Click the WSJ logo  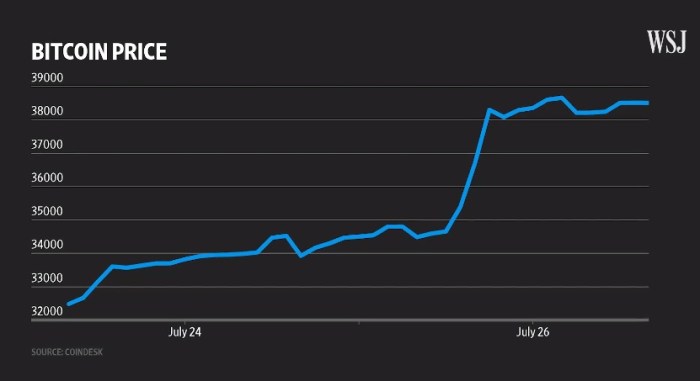coord(667,42)
